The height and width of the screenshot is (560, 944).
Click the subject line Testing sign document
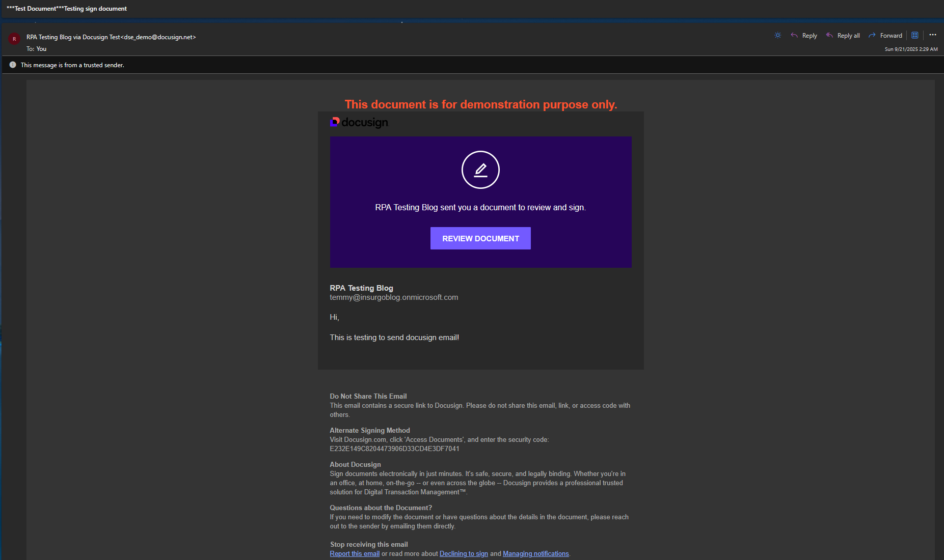(95, 9)
